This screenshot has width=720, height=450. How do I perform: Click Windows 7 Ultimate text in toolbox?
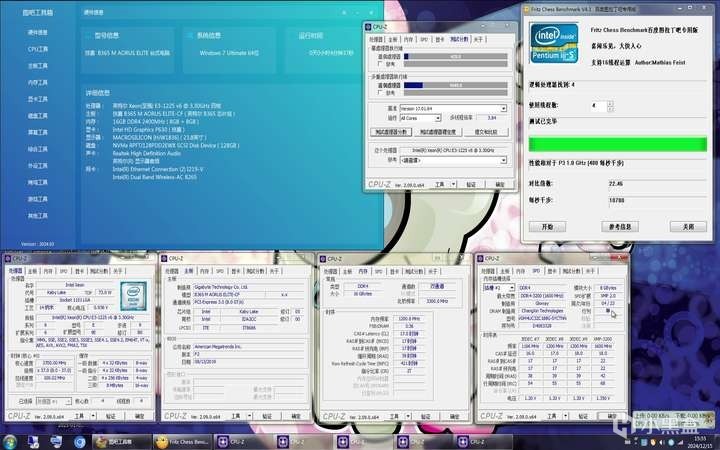click(229, 53)
